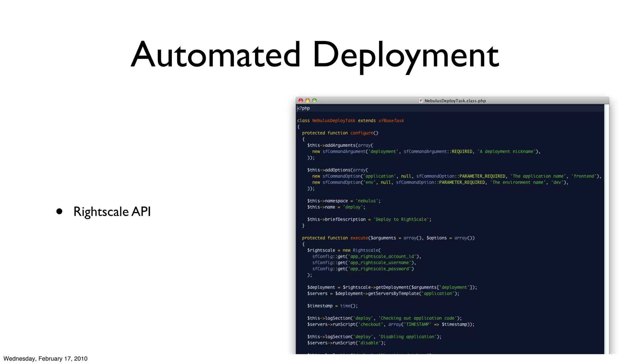The width and height of the screenshot is (630, 364).
Task: Click the execute function name
Action: coord(359,238)
